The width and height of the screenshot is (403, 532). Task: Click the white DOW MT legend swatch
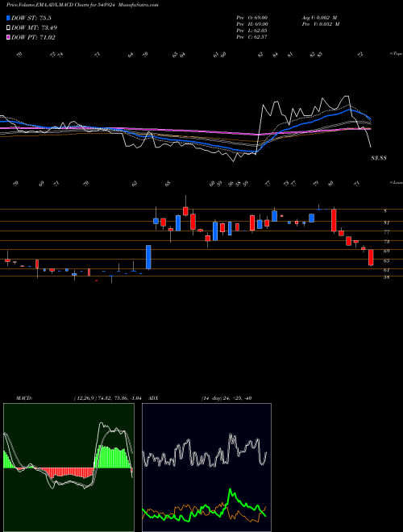(8, 28)
